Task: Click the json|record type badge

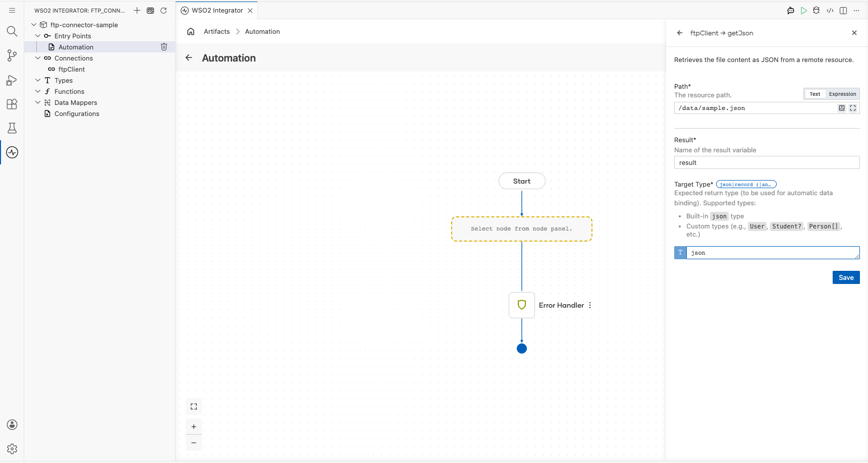Action: coord(746,185)
